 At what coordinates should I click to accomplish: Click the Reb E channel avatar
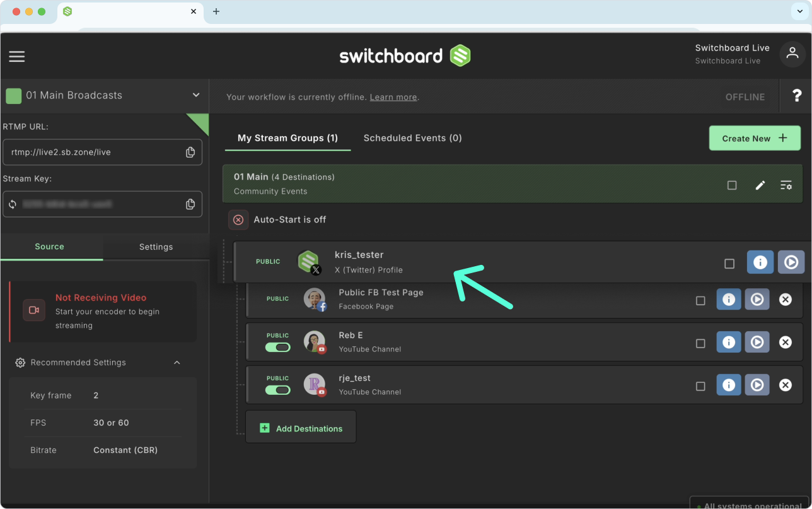[315, 342]
